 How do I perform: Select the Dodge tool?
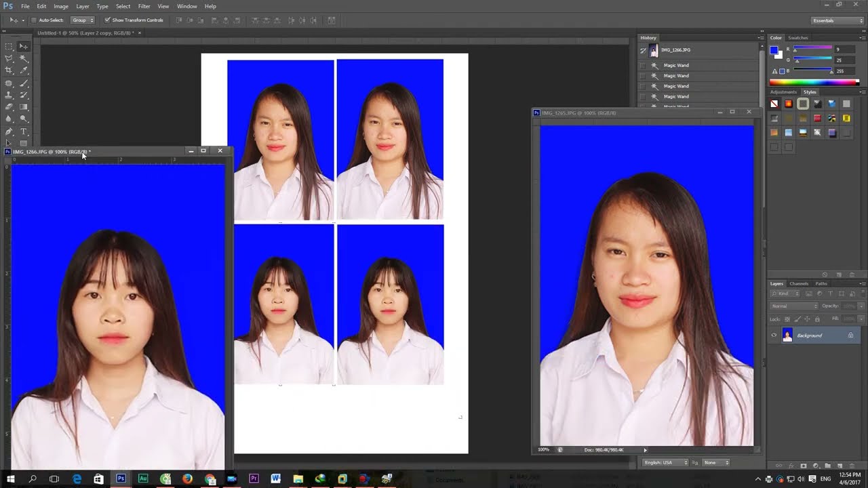pos(23,118)
